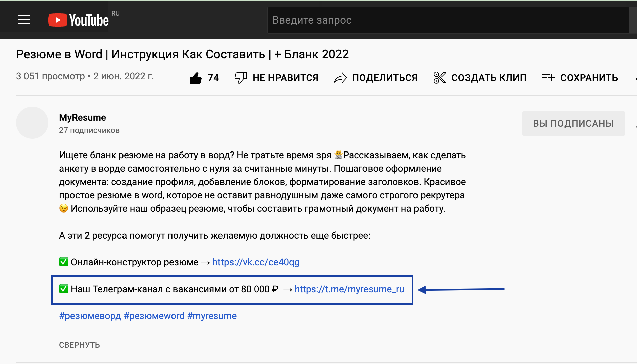Collapse description with 'СВЕРНУТЬ'
The image size is (637, 364).
point(80,345)
